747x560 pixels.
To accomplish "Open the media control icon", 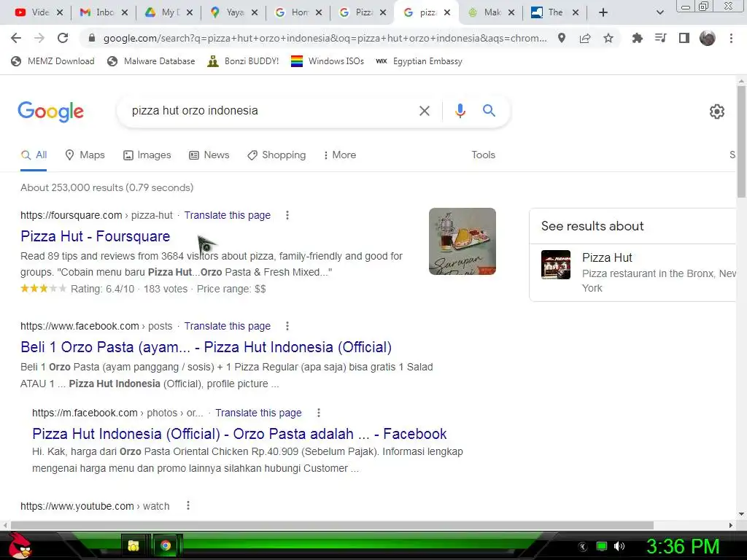I will click(660, 38).
